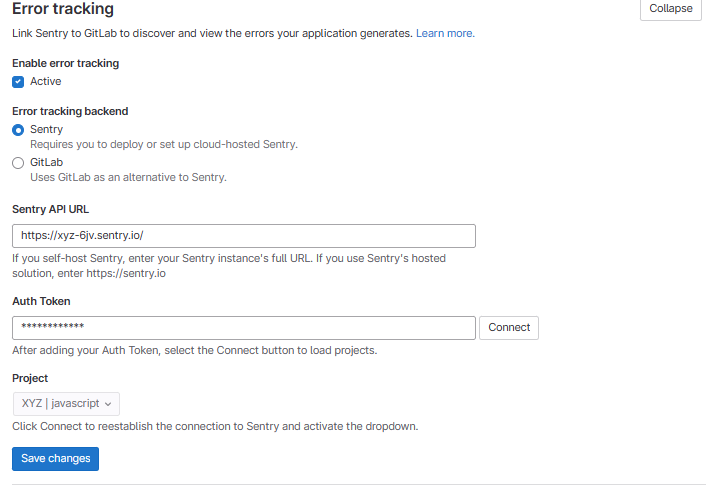Click into the Auth Token field
This screenshot has width=713, height=486.
tap(243, 328)
